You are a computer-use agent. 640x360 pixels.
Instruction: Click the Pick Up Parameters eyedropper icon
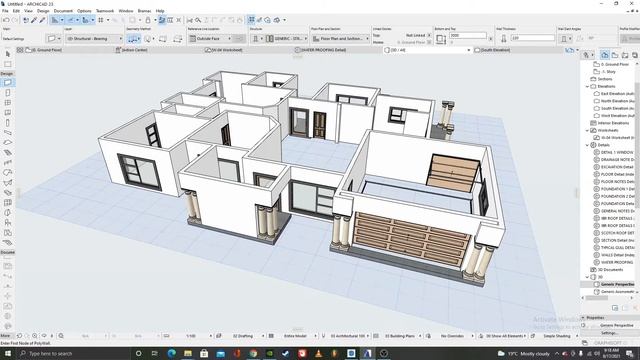point(34,20)
